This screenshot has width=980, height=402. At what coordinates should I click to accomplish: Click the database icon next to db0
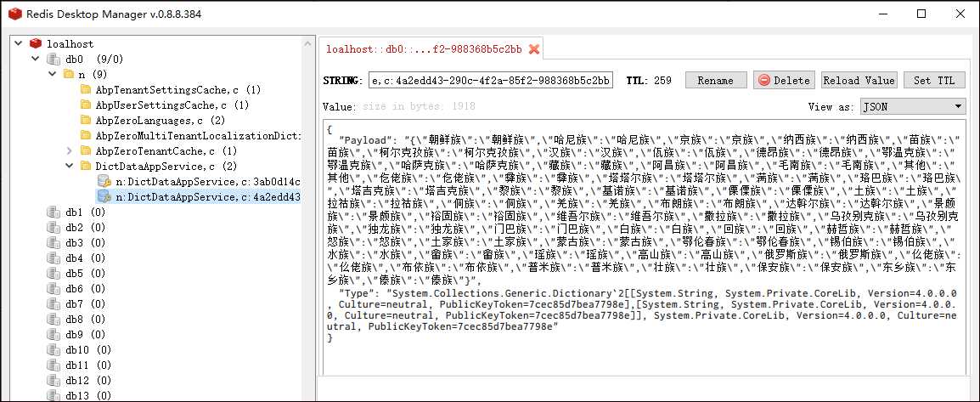coord(54,59)
